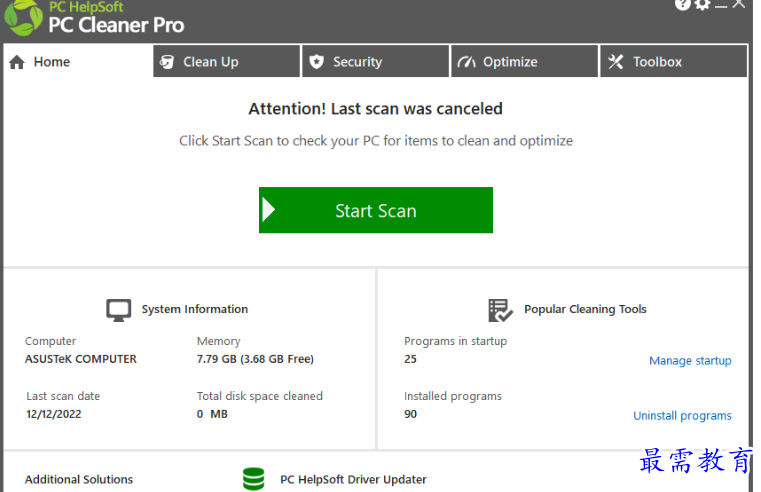
Task: Click the help question mark icon
Action: tap(682, 4)
